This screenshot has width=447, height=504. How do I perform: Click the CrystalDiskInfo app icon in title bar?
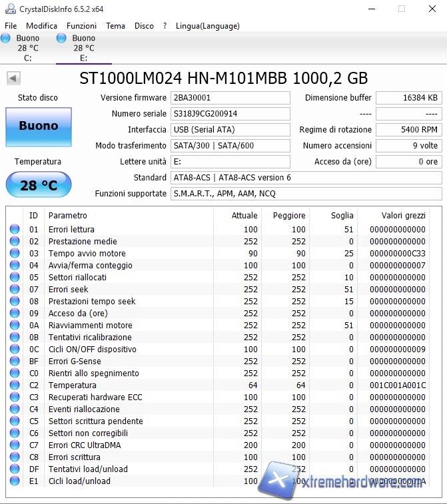(x=8, y=9)
